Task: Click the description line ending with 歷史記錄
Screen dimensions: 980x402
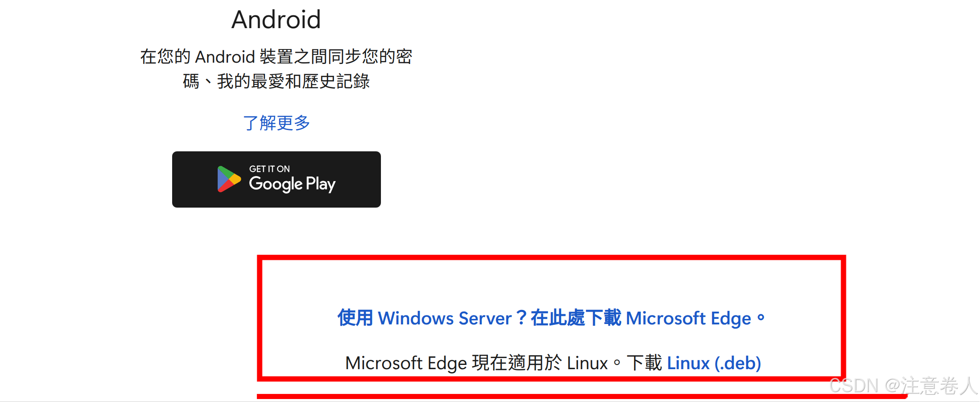Action: [276, 81]
